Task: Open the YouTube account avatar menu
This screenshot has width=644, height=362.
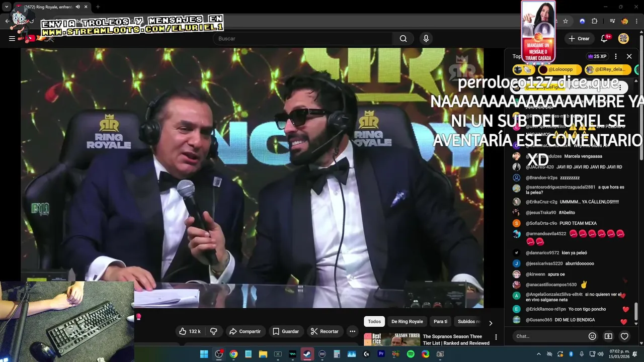Action: [x=623, y=39]
